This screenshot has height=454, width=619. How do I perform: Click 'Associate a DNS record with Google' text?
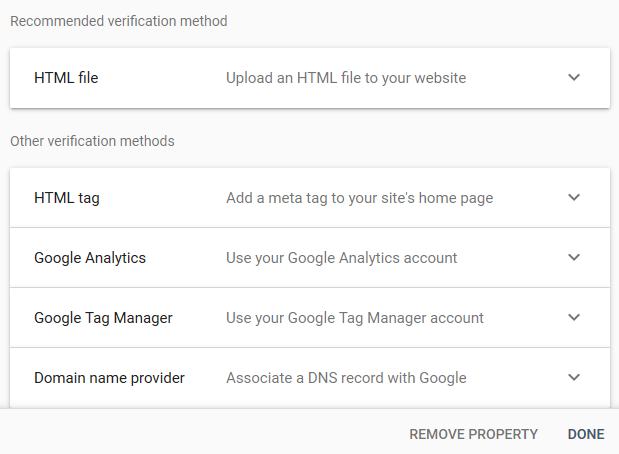[346, 378]
